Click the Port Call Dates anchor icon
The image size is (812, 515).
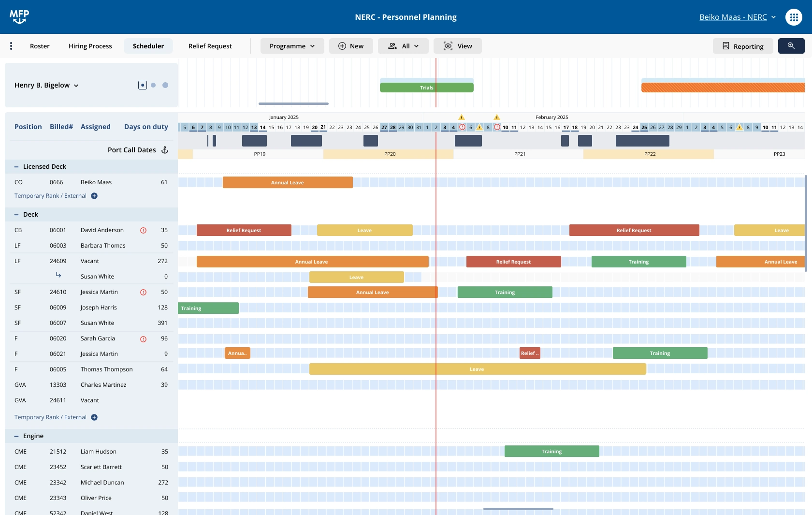165,150
